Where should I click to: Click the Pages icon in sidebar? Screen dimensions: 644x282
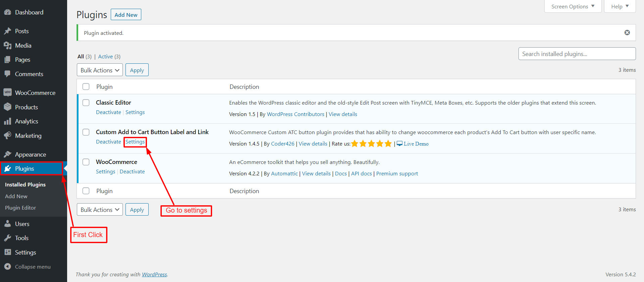point(8,60)
